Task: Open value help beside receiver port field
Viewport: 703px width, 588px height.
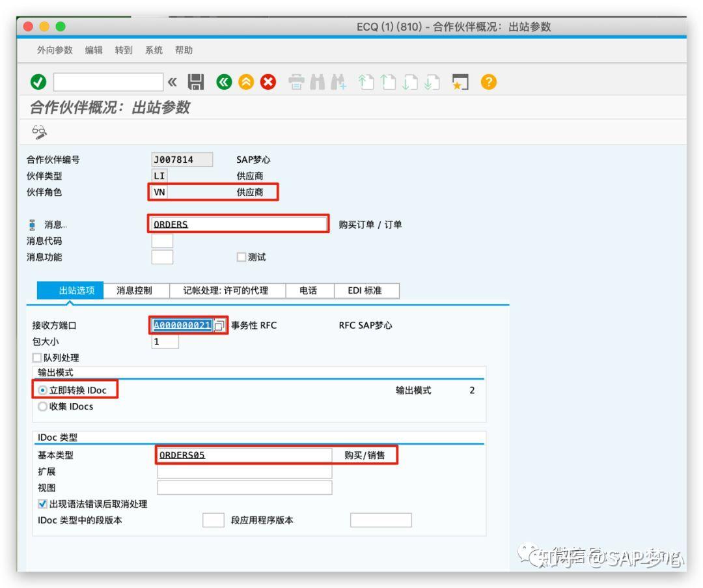Action: click(x=219, y=325)
